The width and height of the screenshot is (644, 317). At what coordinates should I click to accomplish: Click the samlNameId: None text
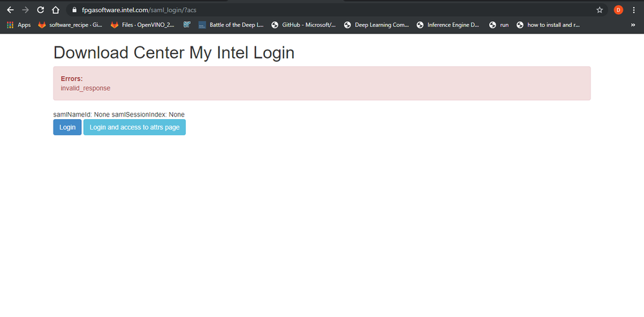click(x=82, y=115)
